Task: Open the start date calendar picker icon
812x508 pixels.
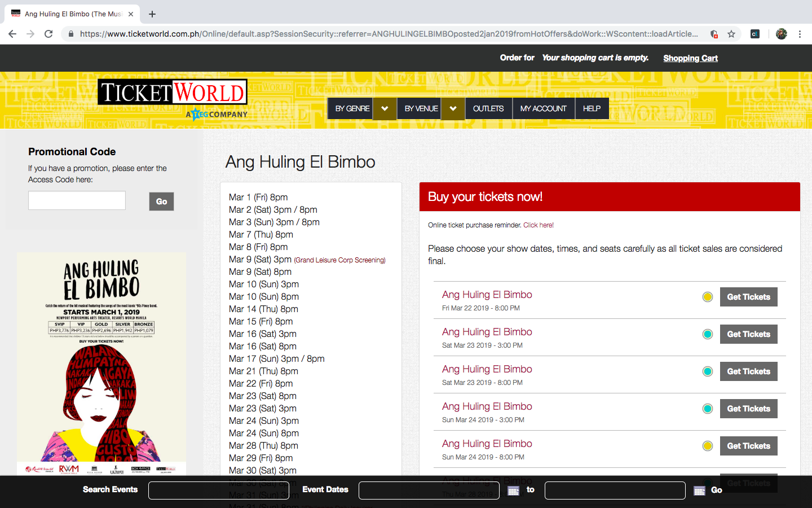Action: 513,491
